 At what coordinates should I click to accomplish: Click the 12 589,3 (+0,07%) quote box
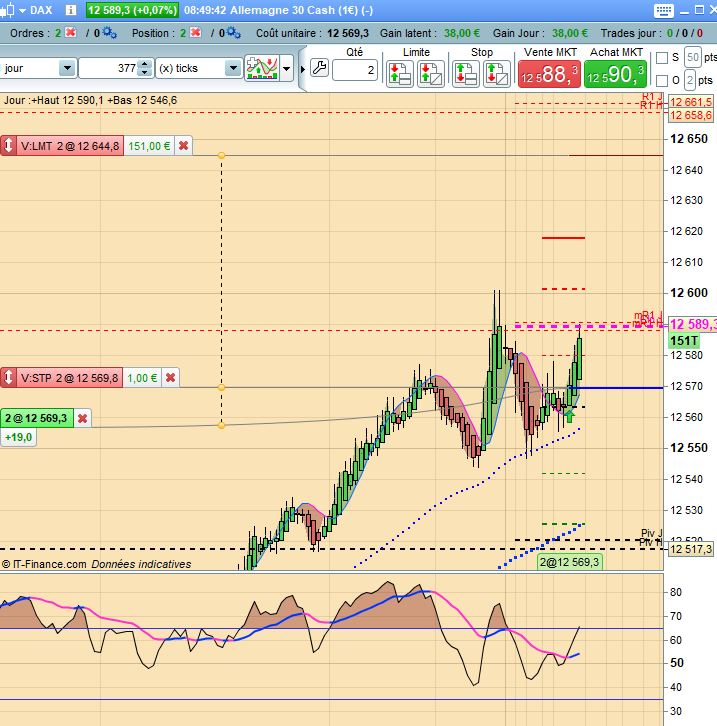point(132,10)
